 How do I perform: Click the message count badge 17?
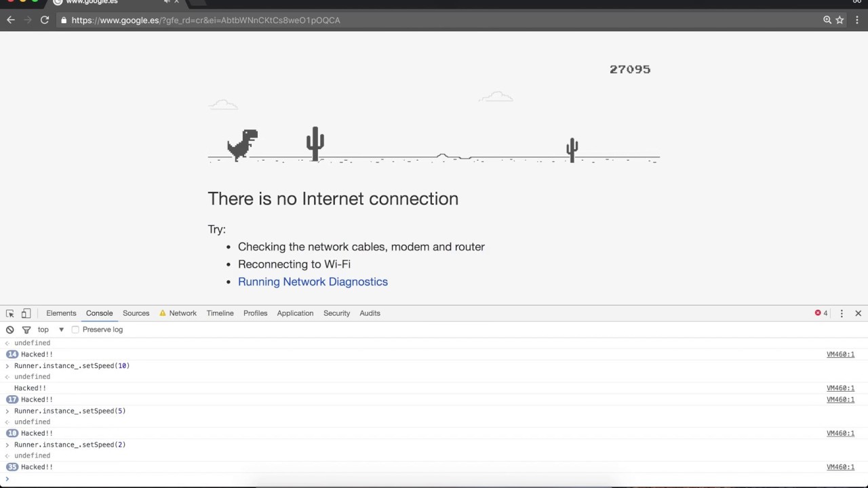[x=12, y=400]
